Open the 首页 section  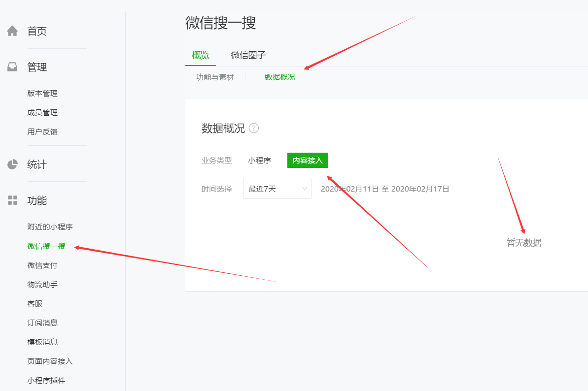coord(37,31)
